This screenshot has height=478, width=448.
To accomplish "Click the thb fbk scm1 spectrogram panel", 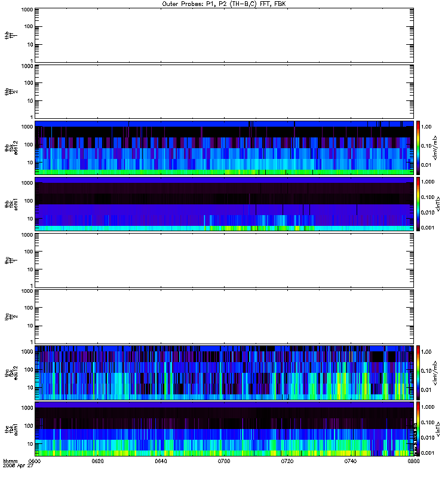I will pyautogui.click(x=224, y=204).
